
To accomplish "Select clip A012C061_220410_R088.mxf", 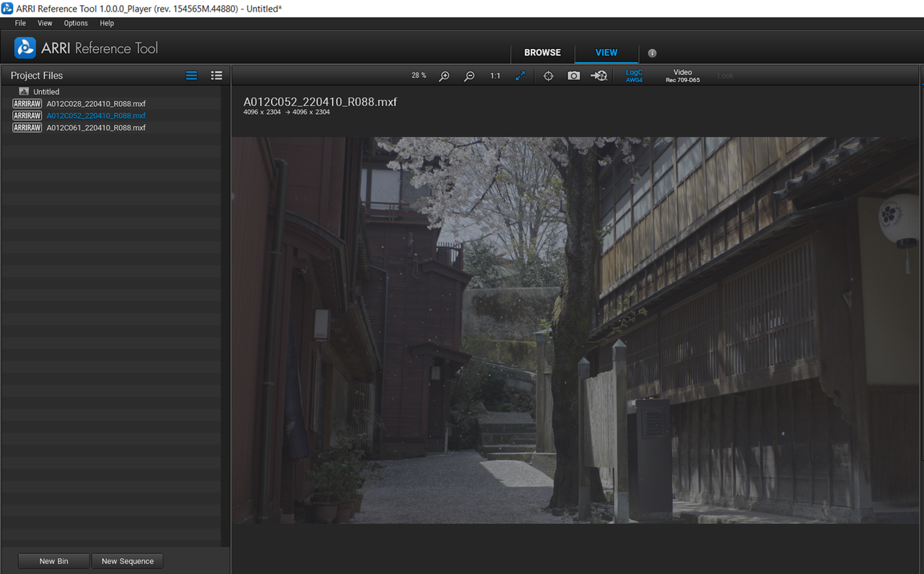I will [96, 128].
